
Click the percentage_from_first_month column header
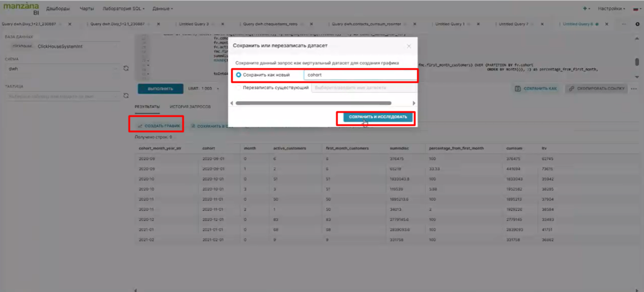click(456, 148)
